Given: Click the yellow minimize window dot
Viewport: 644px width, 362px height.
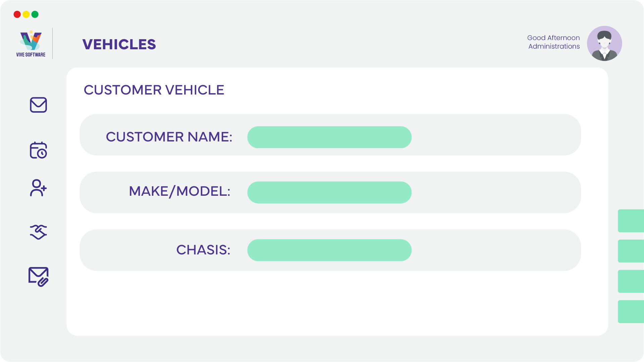Looking at the screenshot, I should 26,14.
